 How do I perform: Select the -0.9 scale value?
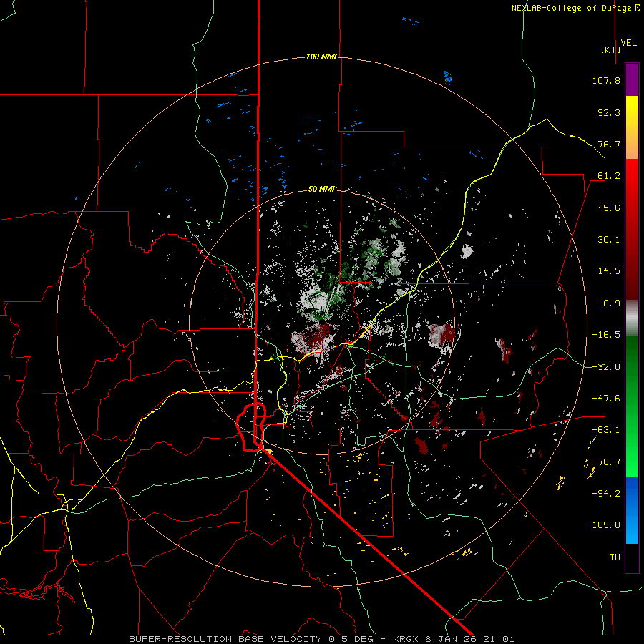(x=609, y=303)
